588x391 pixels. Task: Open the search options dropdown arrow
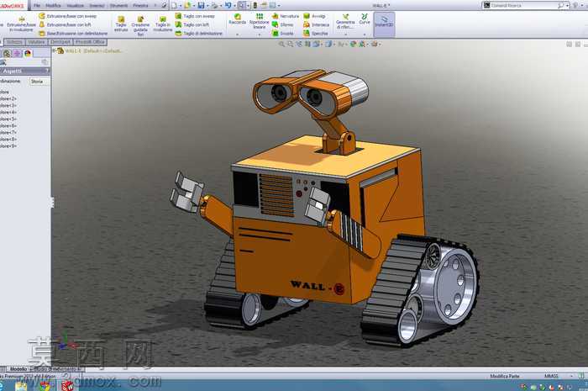[567, 6]
